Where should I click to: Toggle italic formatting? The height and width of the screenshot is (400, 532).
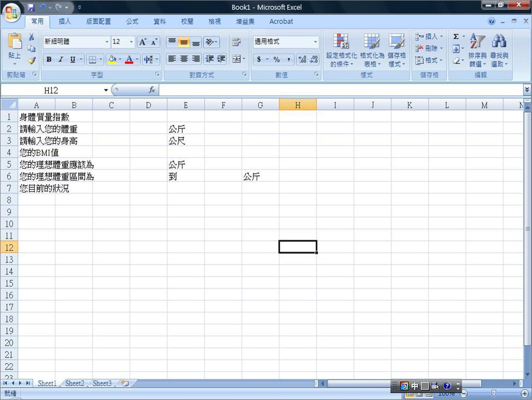(61, 60)
